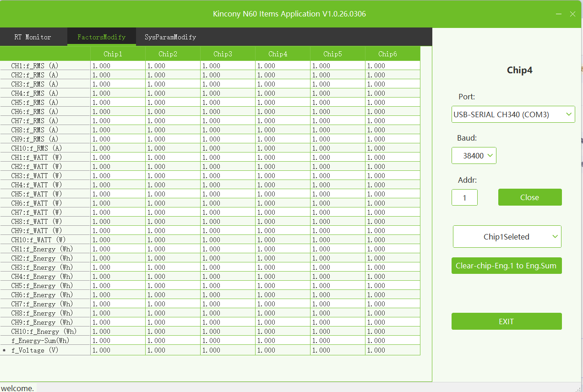Select the FactorsModify tab

coord(101,37)
